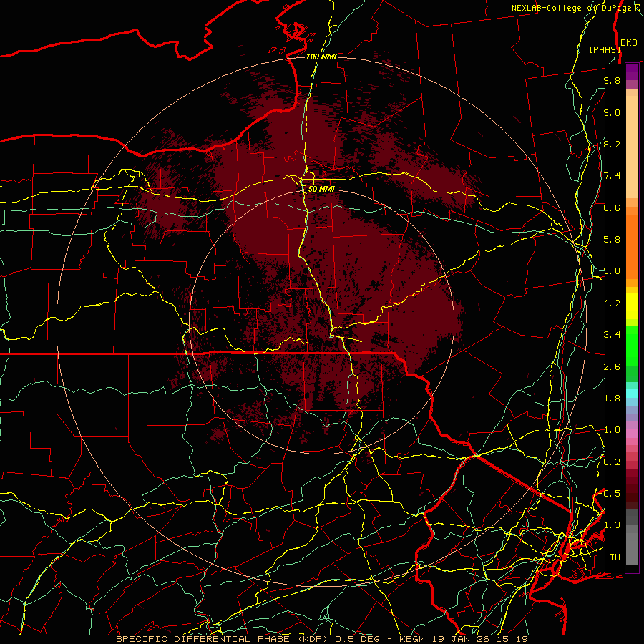
Task: Click the 8.2 value on the color scale
Action: [612, 144]
